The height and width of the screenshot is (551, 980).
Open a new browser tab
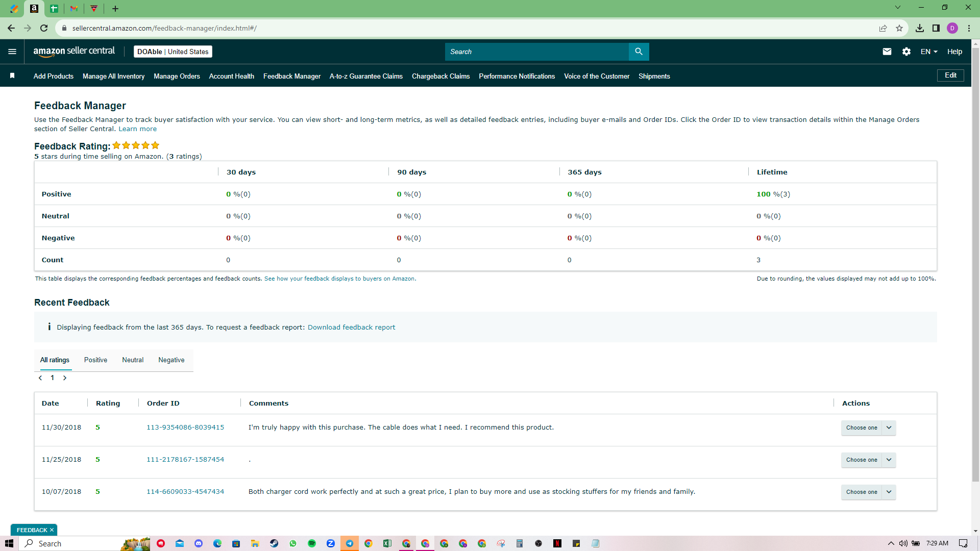point(115,9)
